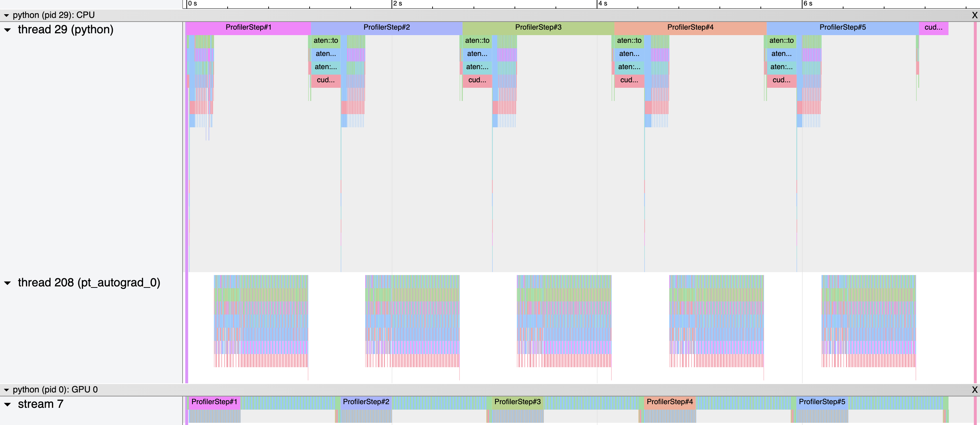Click the 2 s marker on time ruler
980x425 pixels.
point(397,4)
